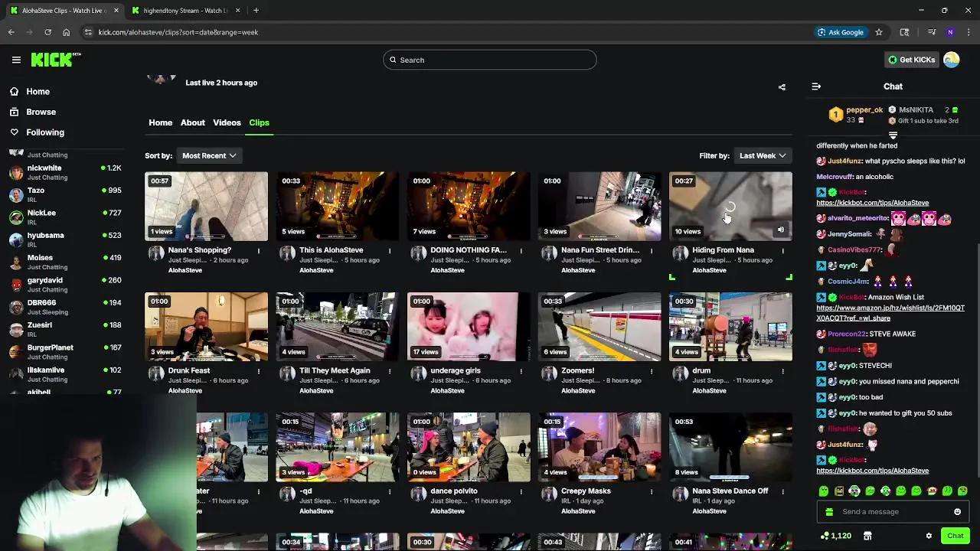Play the Nana's Shopping? clip thumbnail

point(207,207)
